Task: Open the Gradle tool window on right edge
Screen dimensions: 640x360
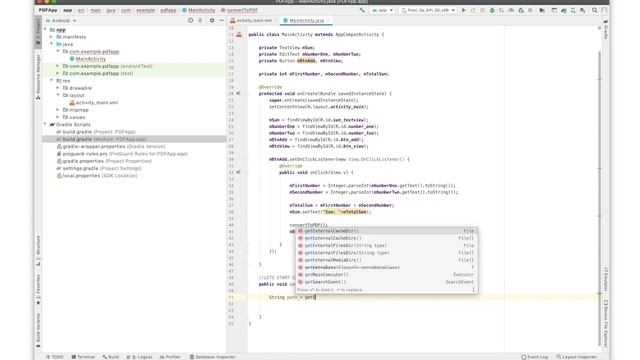Action: [x=606, y=30]
